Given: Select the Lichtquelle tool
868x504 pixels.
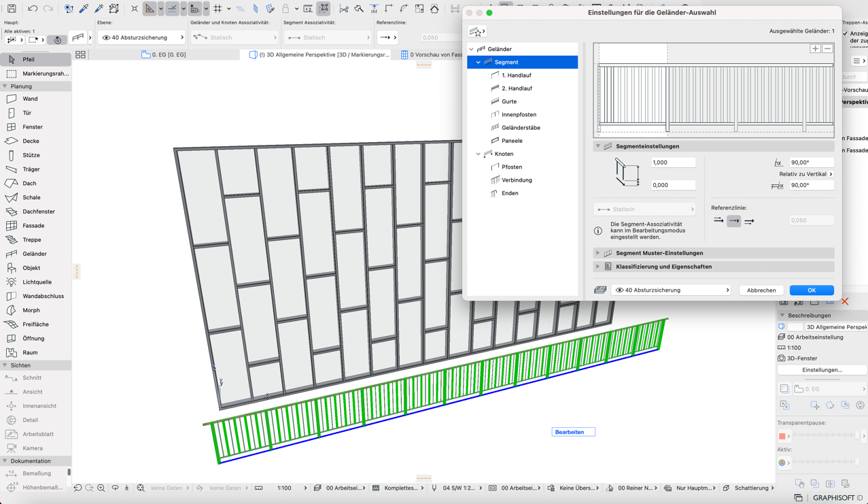Looking at the screenshot, I should (x=35, y=282).
